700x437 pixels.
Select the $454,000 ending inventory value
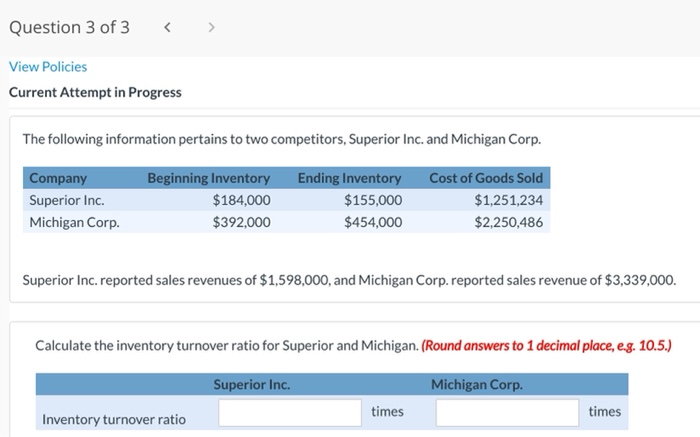(373, 222)
